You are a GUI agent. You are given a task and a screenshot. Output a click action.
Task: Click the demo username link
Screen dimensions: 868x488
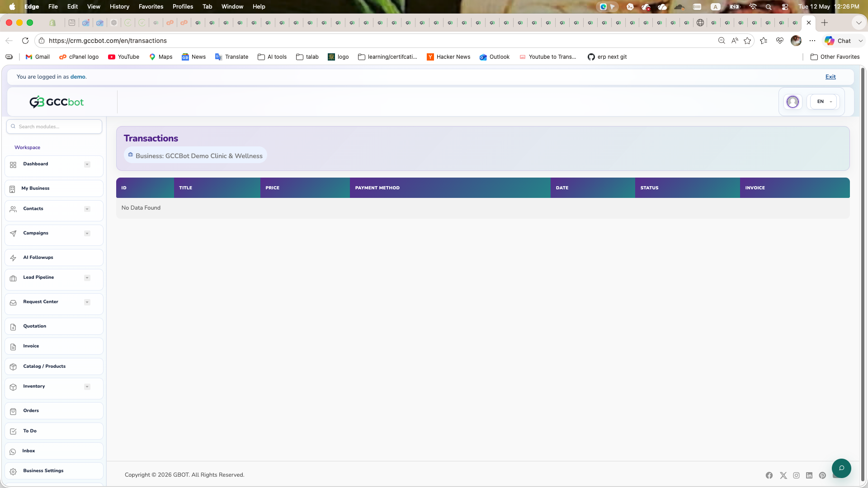coord(78,77)
